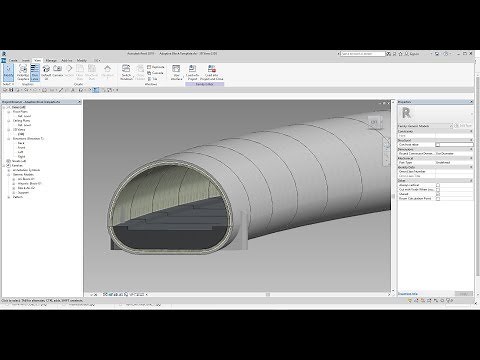Open the Default 3D view tool
480x360 pixels.
(x=46, y=72)
